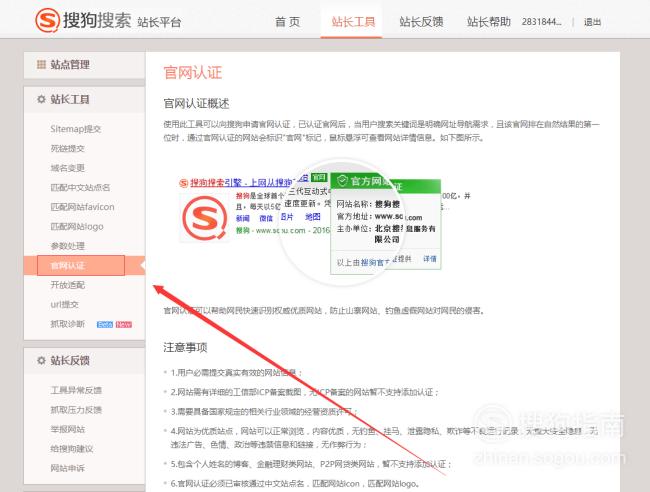
Task: Click the gear icon beside 站长工具 sidebar header
Action: pos(41,99)
